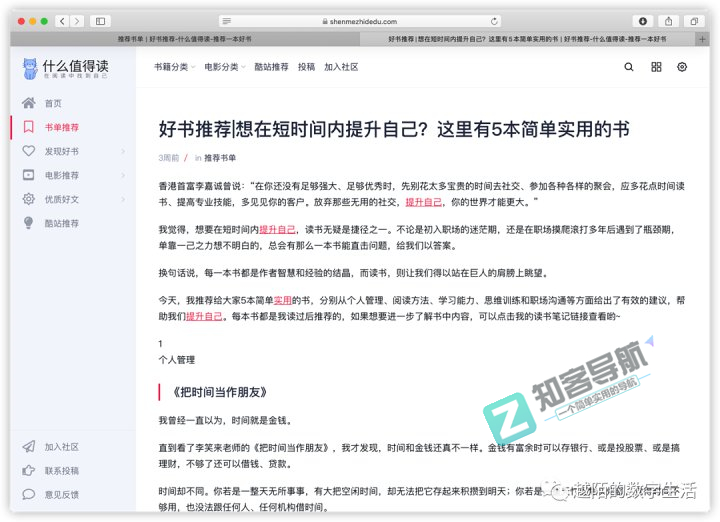Click the Safari back arrow
720x522 pixels.
pyautogui.click(x=62, y=21)
